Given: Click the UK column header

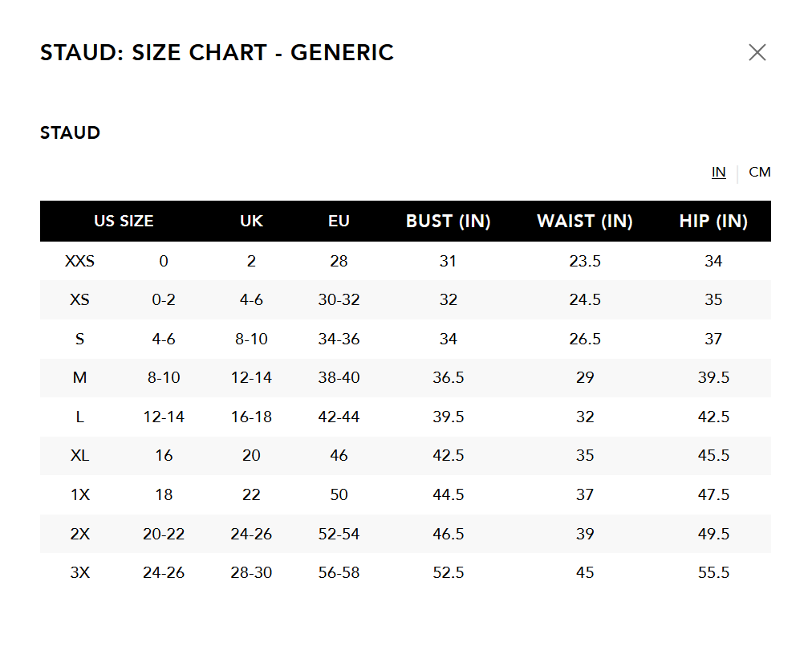Looking at the screenshot, I should click(x=251, y=222).
